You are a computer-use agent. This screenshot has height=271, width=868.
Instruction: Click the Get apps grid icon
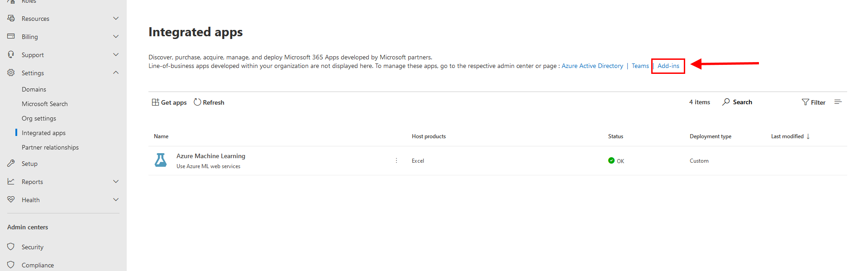155,102
